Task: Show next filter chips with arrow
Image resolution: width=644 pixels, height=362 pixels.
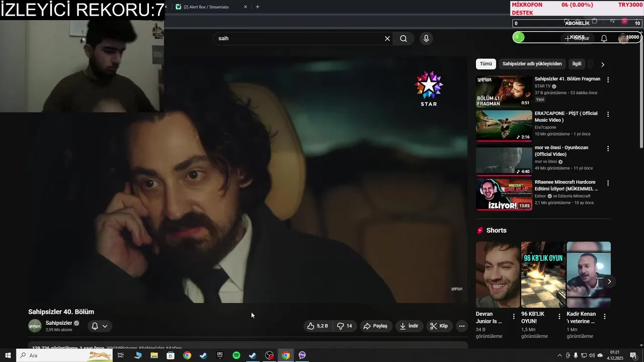Action: pos(603,64)
